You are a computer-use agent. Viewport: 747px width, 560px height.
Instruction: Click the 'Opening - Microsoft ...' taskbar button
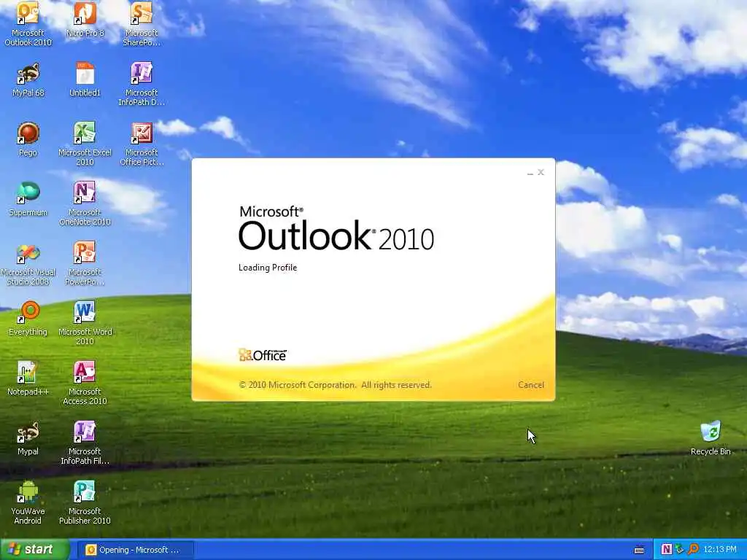click(x=135, y=550)
